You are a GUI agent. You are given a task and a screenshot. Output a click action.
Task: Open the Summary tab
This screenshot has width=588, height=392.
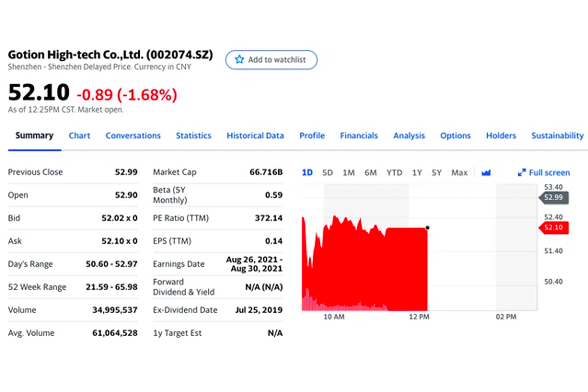[34, 136]
